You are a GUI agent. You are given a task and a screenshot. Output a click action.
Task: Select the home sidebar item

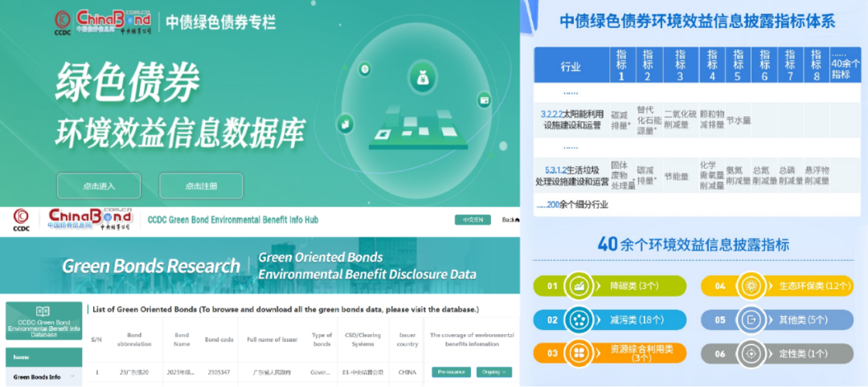[43, 357]
